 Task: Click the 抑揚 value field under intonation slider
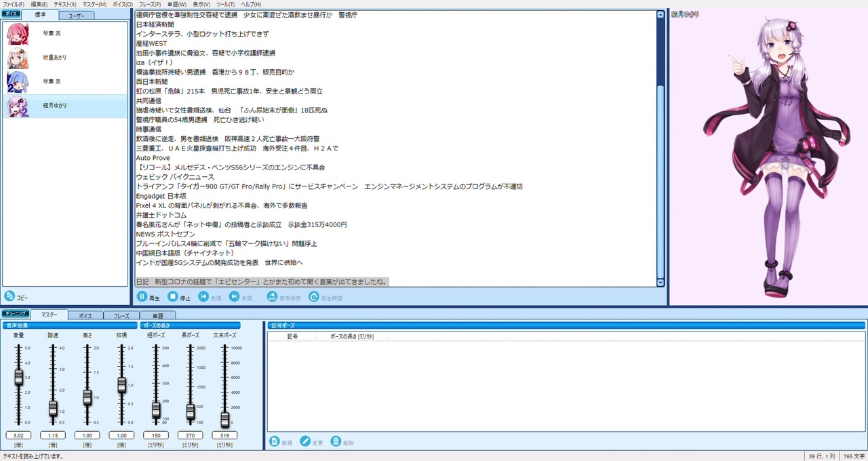click(x=121, y=435)
